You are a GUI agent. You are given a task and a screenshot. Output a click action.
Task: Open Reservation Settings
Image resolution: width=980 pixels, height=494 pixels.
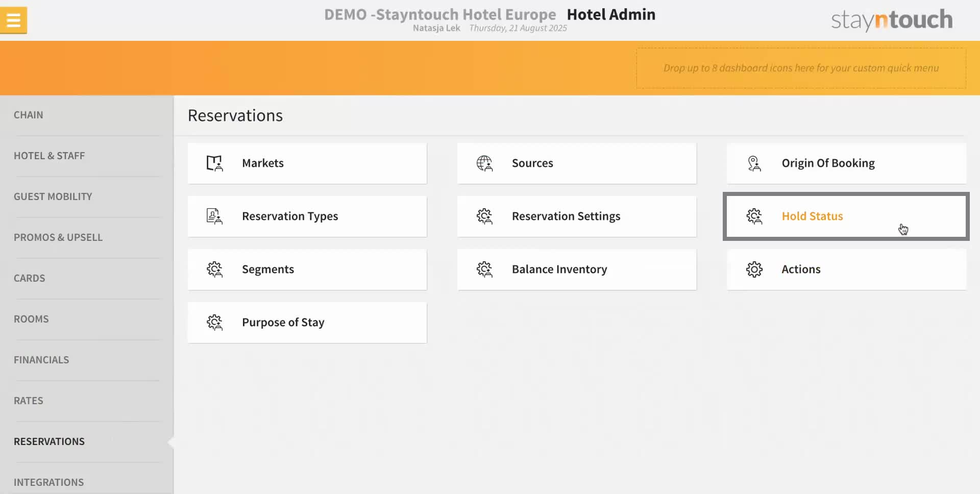577,216
